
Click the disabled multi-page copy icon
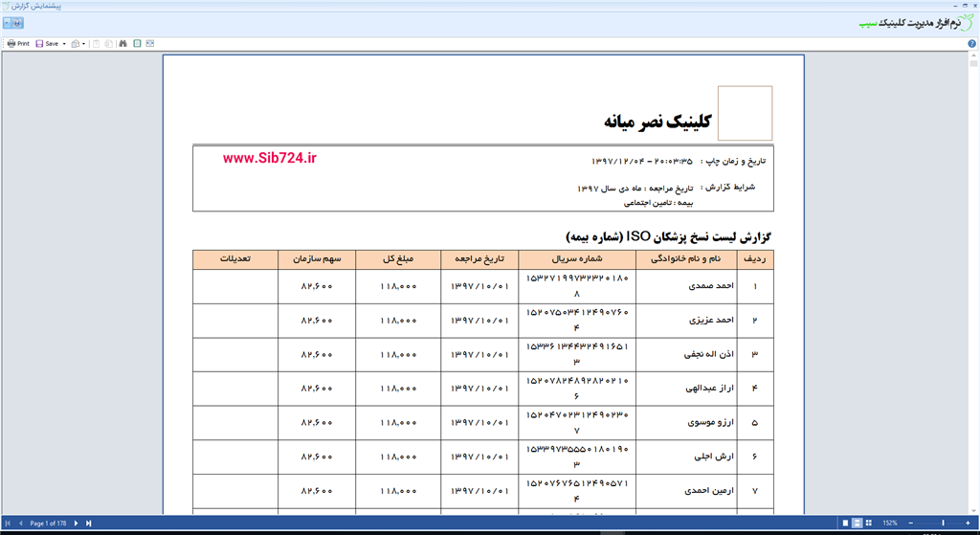[109, 44]
